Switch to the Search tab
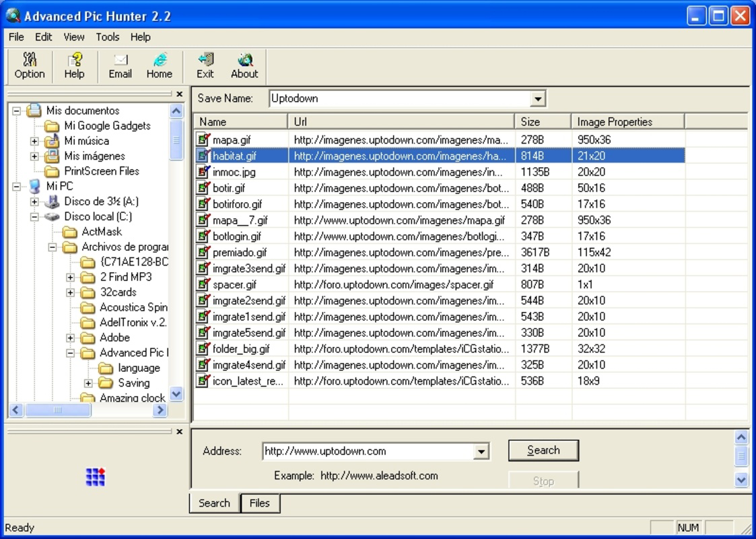This screenshot has width=756, height=539. [x=214, y=503]
